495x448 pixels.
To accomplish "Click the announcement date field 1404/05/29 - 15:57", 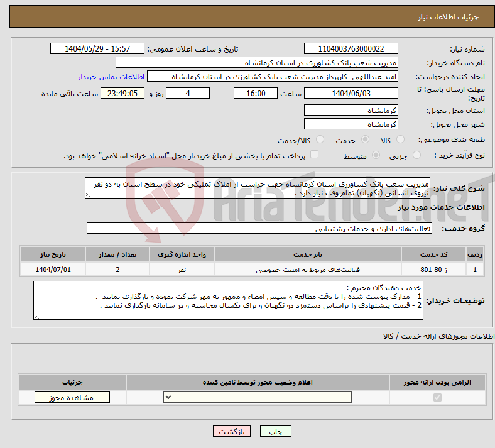I will [97, 48].
